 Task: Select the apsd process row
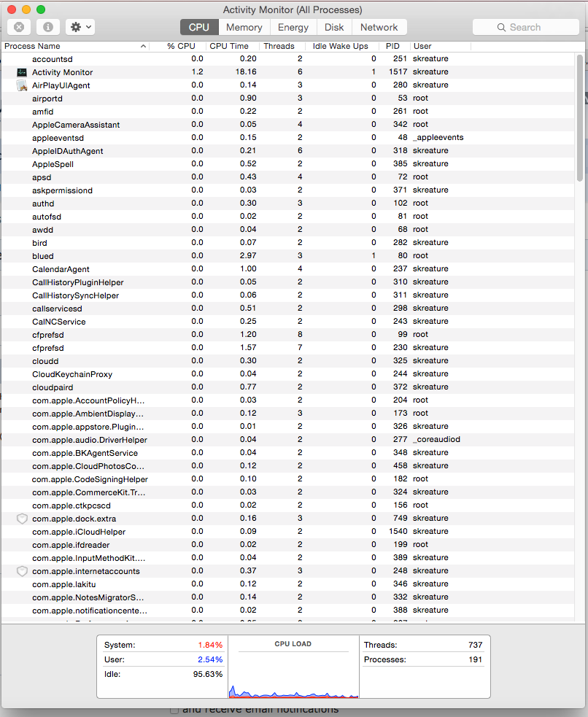point(288,177)
